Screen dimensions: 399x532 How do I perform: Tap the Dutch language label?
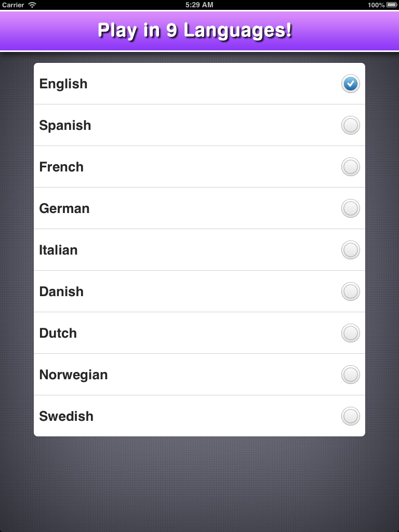click(x=58, y=333)
